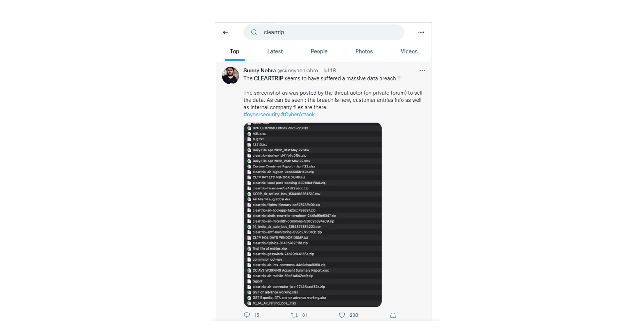The height and width of the screenshot is (333, 644).
Task: Click the share tweet icon
Action: coord(393,315)
